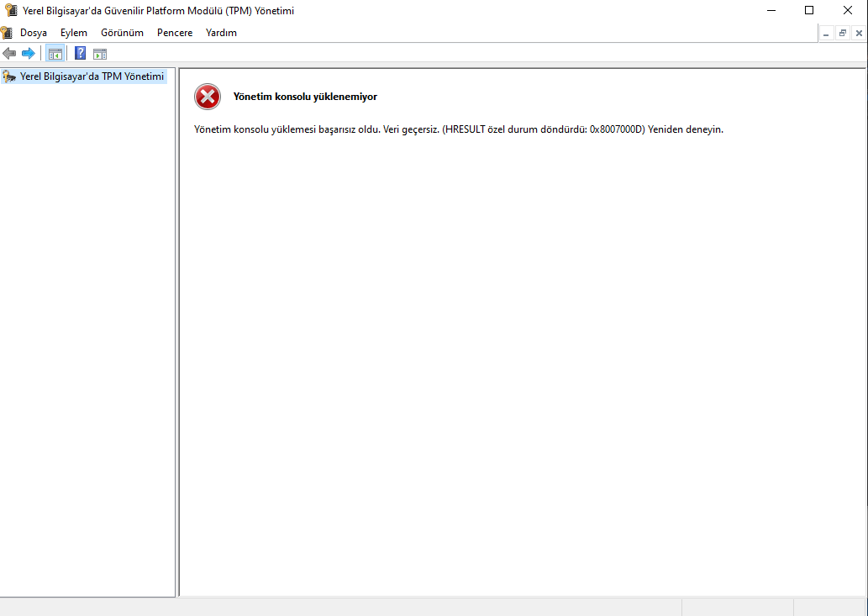
Task: Minimize the inner MMC child window
Action: [x=826, y=34]
